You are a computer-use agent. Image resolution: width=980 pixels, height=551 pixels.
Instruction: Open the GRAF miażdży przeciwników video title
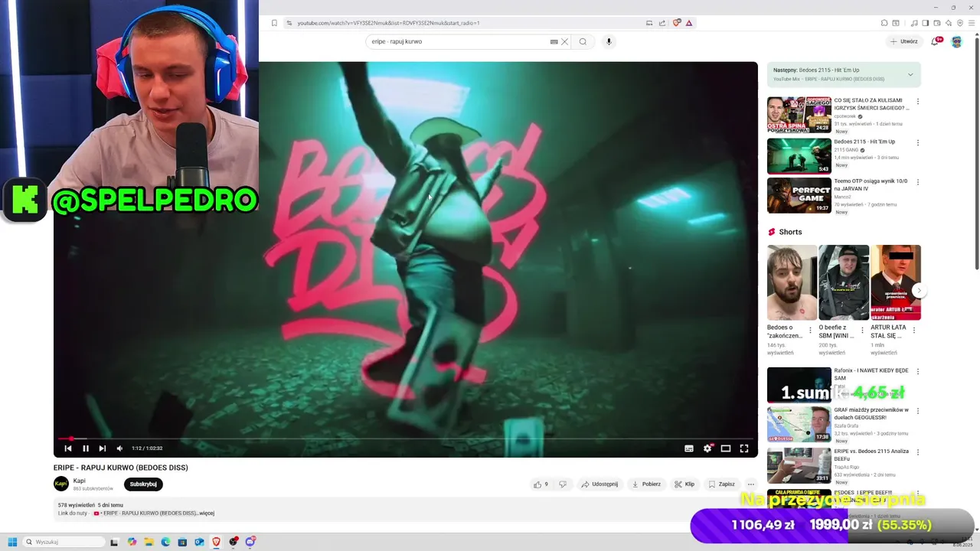871,413
